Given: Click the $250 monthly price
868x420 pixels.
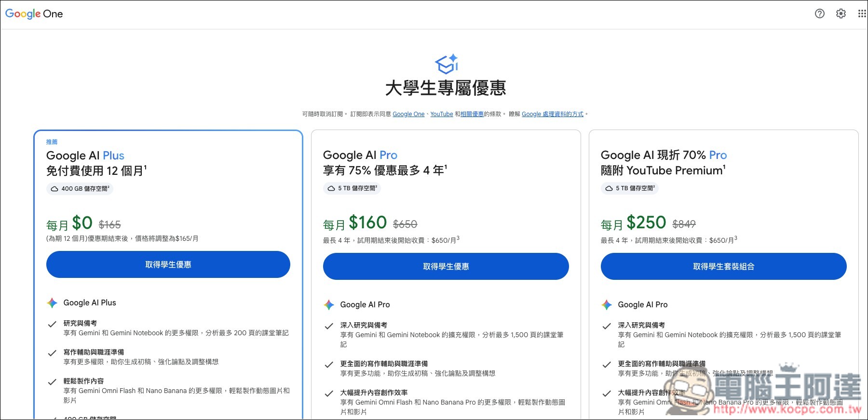Looking at the screenshot, I should click(646, 223).
